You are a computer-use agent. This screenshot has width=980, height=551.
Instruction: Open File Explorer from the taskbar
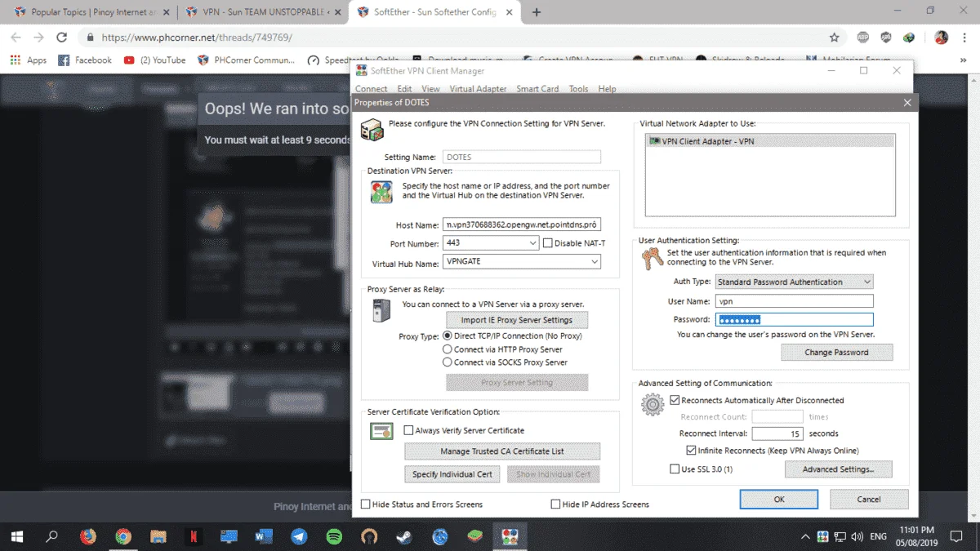click(x=158, y=536)
